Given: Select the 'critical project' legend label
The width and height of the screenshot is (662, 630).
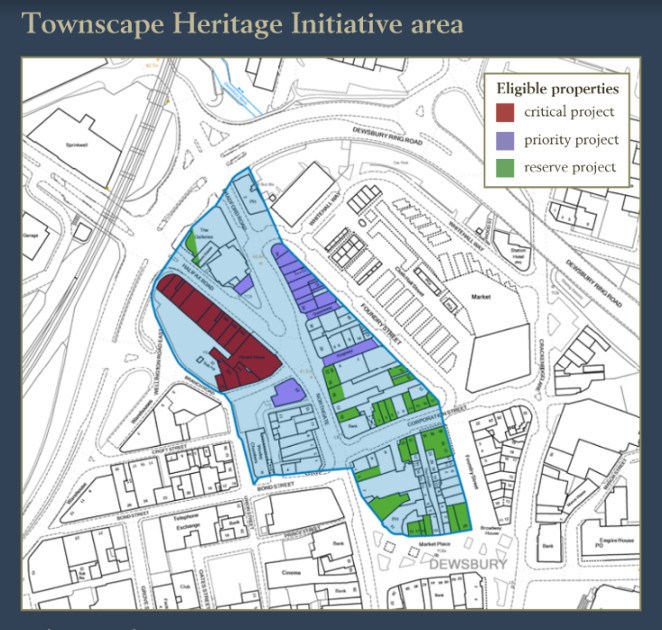Looking at the screenshot, I should coord(569,113).
